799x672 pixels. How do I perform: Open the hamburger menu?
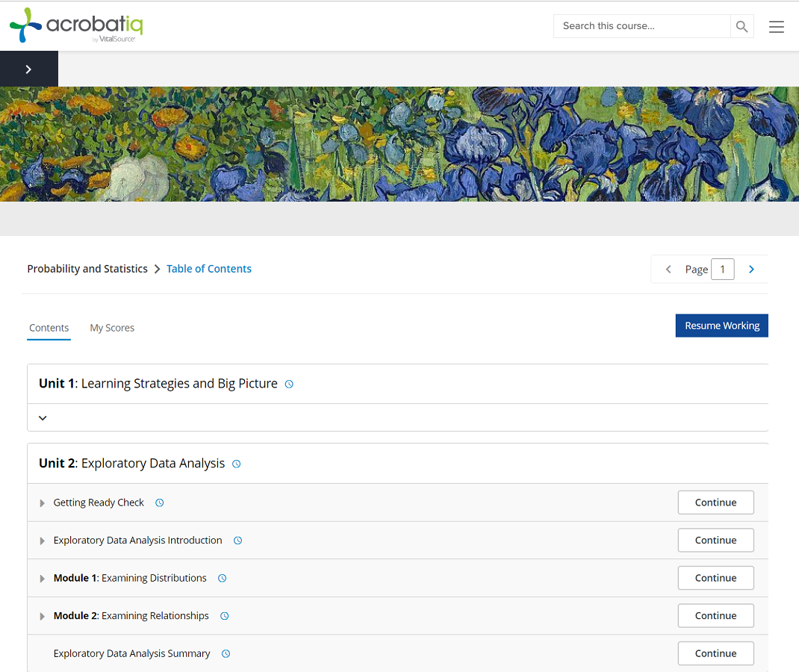(776, 26)
